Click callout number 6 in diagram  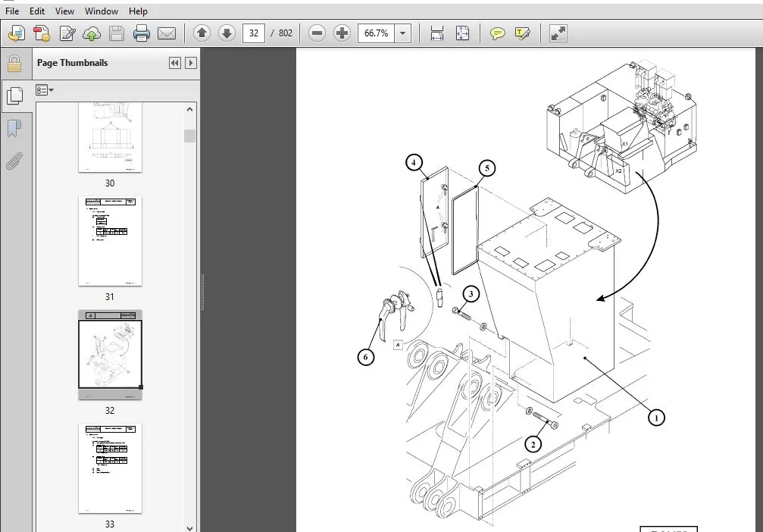click(365, 357)
